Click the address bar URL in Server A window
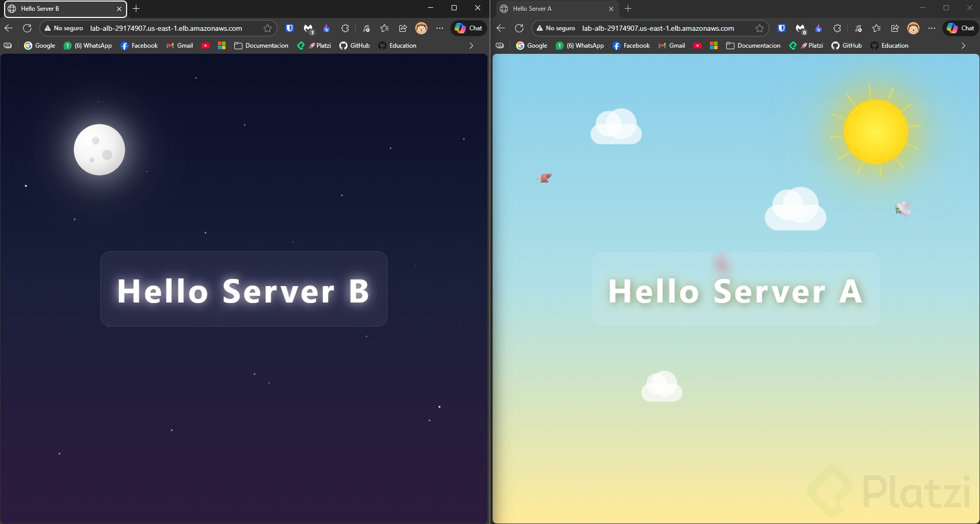 coord(658,29)
